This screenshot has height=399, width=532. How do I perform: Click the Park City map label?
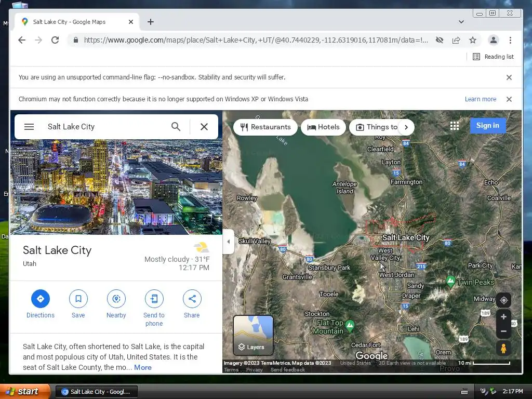point(480,265)
